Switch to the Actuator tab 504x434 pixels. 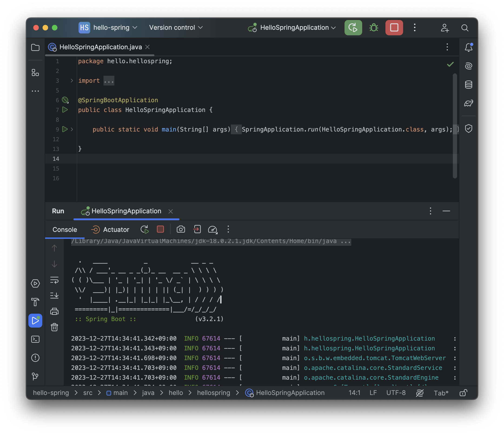pyautogui.click(x=110, y=230)
